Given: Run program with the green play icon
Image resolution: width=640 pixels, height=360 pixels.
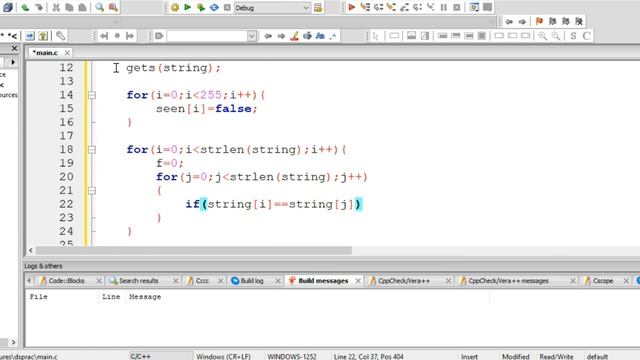Looking at the screenshot, I should (x=188, y=7).
